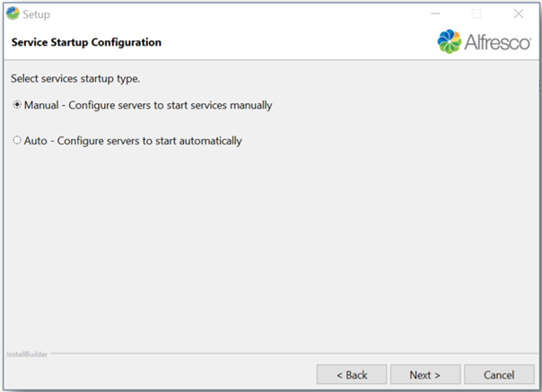Go back with the Back button

point(352,374)
